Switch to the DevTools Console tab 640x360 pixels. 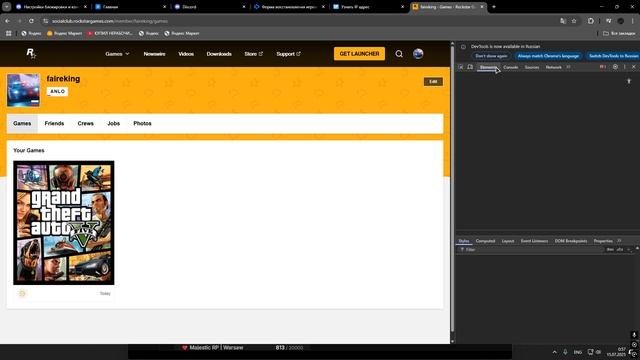pos(510,67)
